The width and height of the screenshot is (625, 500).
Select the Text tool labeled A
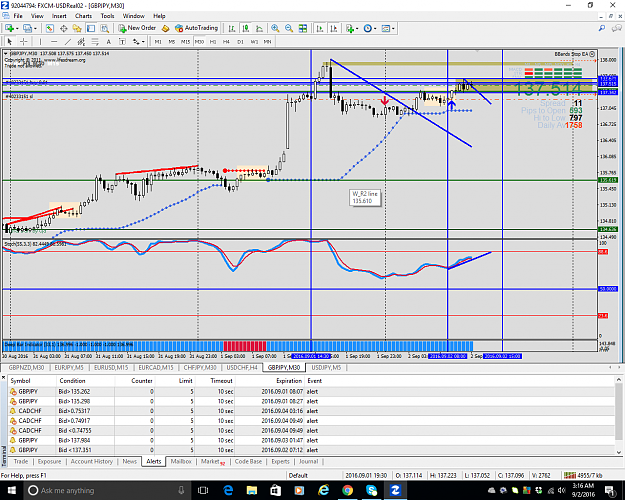[x=108, y=41]
